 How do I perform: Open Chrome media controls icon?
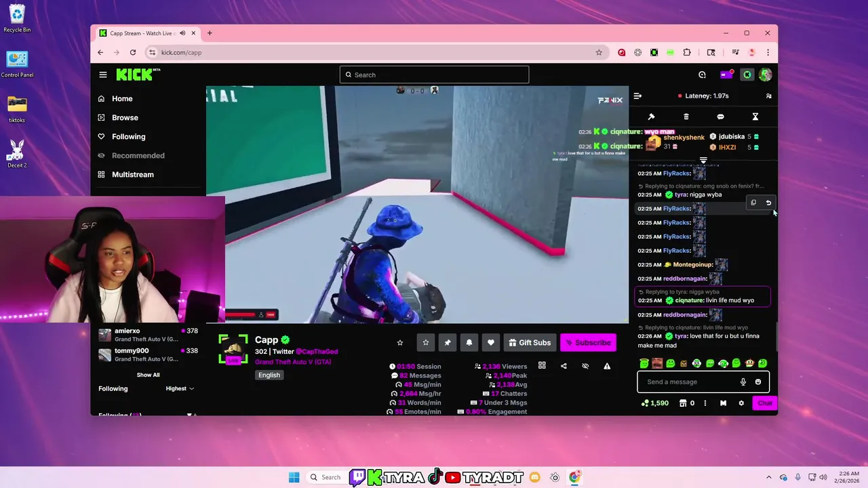(x=735, y=52)
